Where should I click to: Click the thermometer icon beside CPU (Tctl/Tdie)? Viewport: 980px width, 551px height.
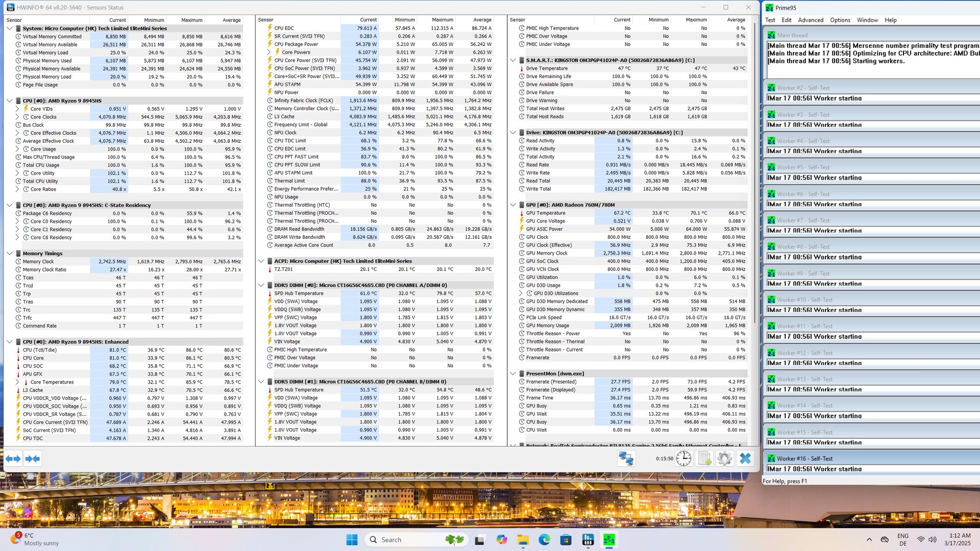pos(18,350)
